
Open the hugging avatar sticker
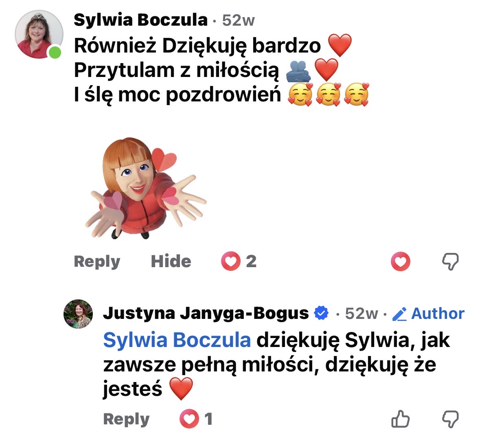[x=146, y=188]
